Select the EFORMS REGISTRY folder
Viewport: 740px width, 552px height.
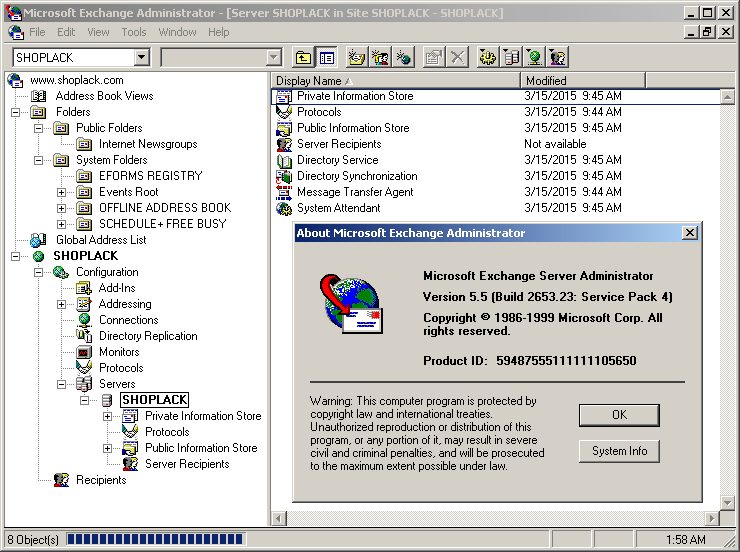click(151, 176)
